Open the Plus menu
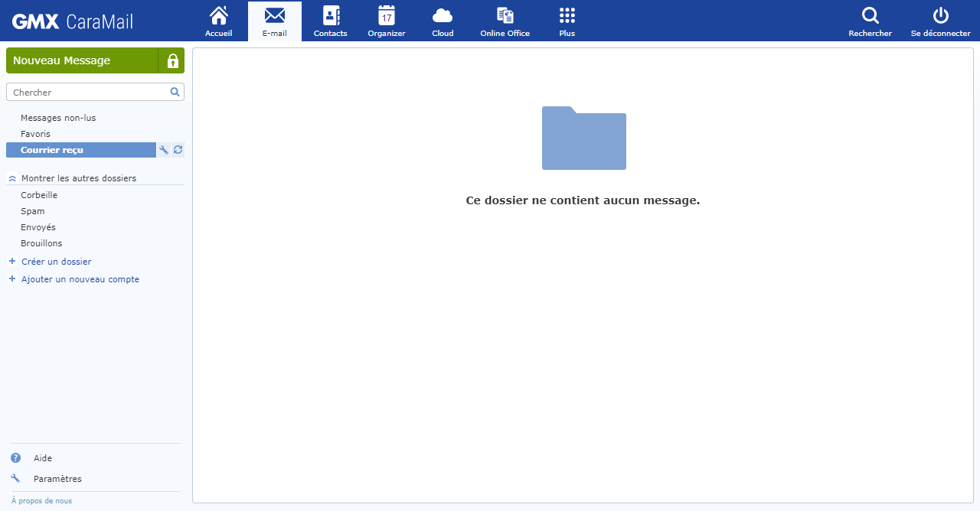 pyautogui.click(x=567, y=21)
